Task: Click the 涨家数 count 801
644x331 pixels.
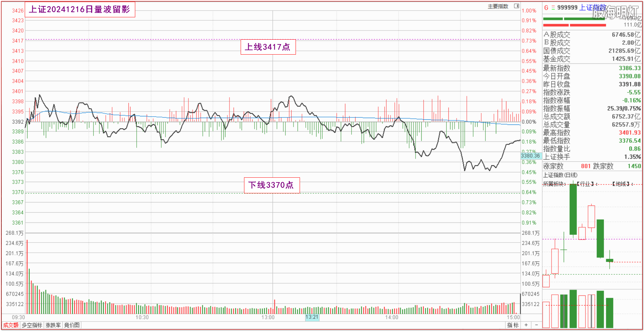Action: 586,166
